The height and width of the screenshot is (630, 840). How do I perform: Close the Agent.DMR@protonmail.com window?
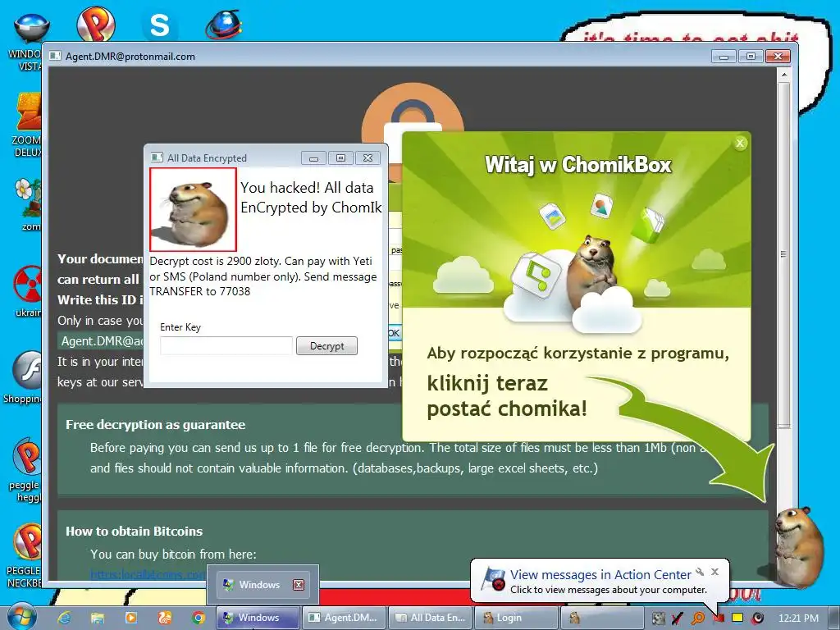point(778,57)
